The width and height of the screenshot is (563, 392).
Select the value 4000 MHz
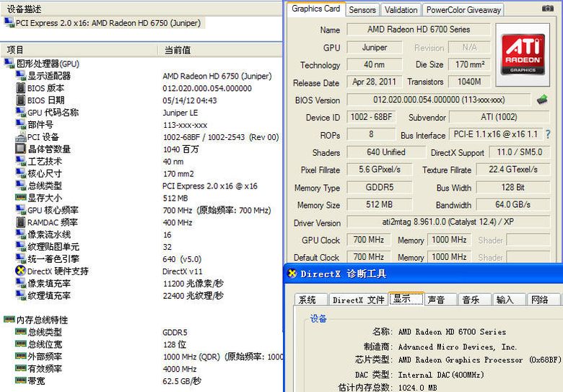tap(180, 369)
